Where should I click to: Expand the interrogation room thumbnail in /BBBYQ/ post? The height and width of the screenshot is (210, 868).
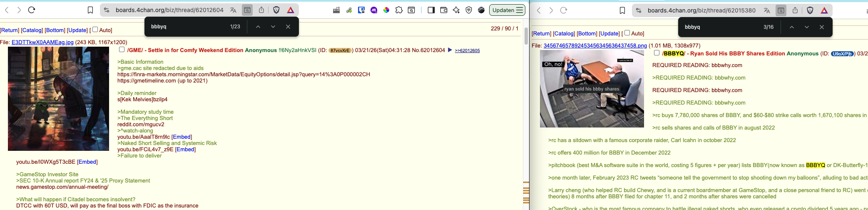[592, 89]
